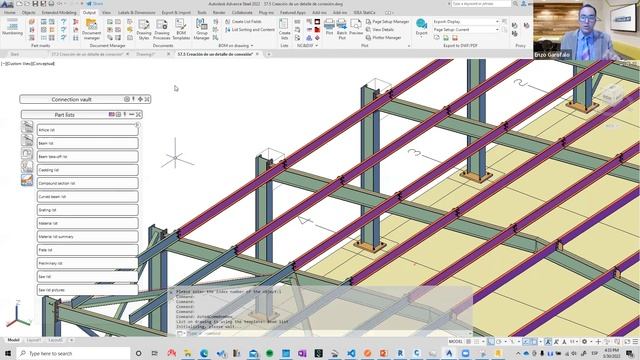The width and height of the screenshot is (640, 360).
Task: Click the Export icon in the ribbon
Action: pos(421,24)
